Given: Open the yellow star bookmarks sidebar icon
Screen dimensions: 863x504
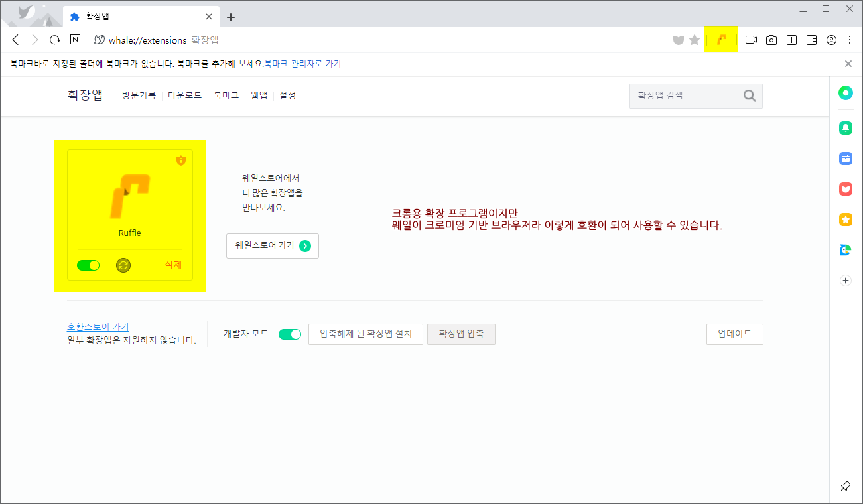Looking at the screenshot, I should (x=845, y=220).
